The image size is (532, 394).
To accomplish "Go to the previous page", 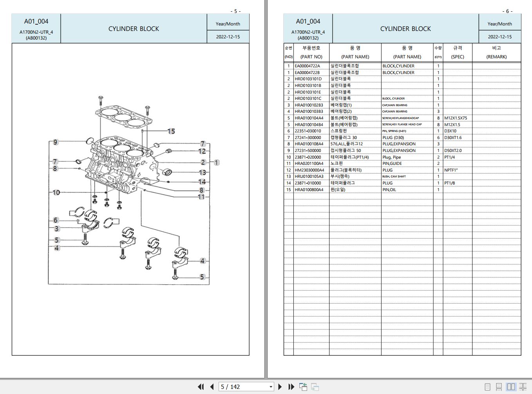I will point(212,387).
